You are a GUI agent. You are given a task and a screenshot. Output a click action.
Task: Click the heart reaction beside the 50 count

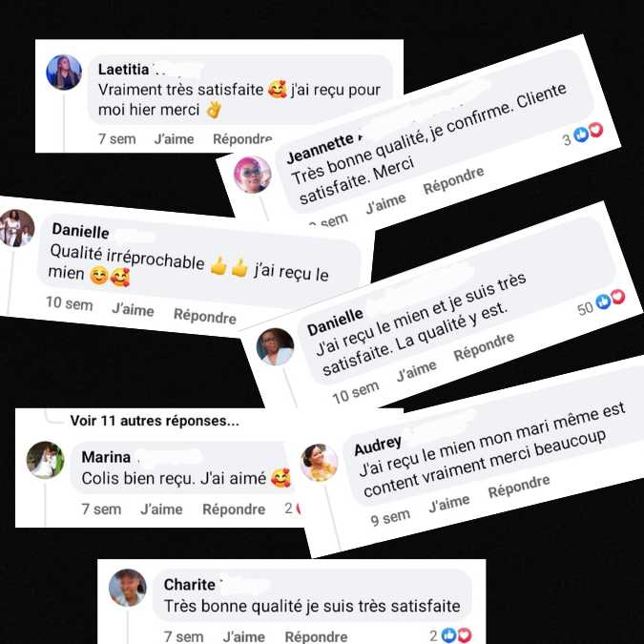[x=617, y=297]
